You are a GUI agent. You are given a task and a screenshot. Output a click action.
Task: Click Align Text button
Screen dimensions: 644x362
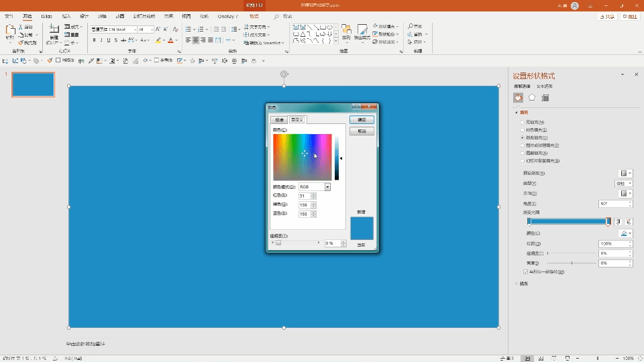(257, 35)
